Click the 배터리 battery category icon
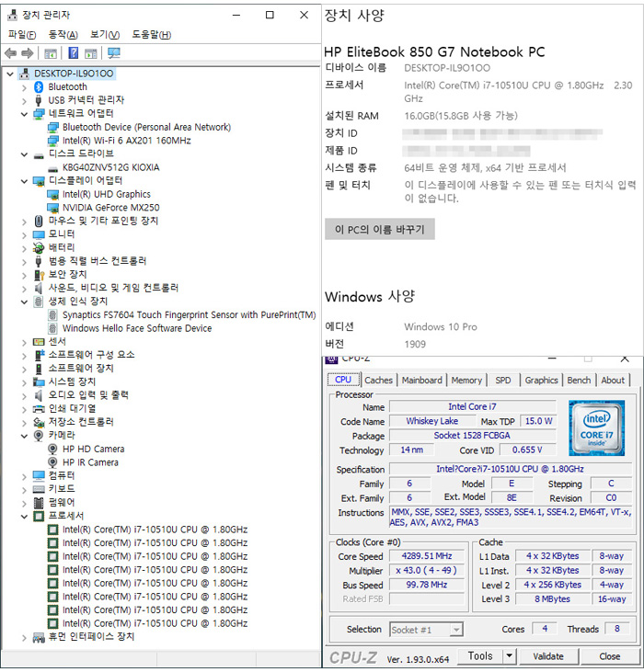The width and height of the screenshot is (644, 672). coord(39,247)
